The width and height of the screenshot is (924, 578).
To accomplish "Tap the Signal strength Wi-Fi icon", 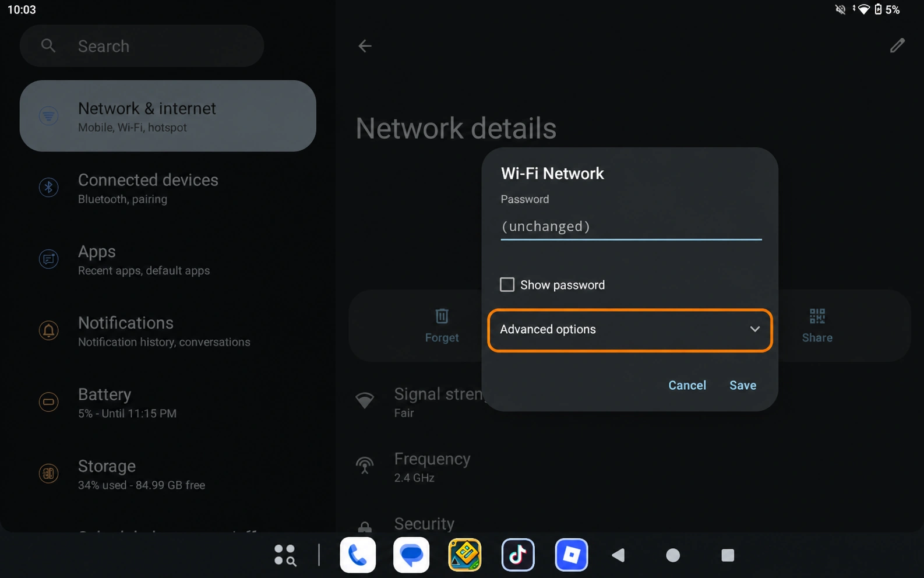I will coord(365,401).
